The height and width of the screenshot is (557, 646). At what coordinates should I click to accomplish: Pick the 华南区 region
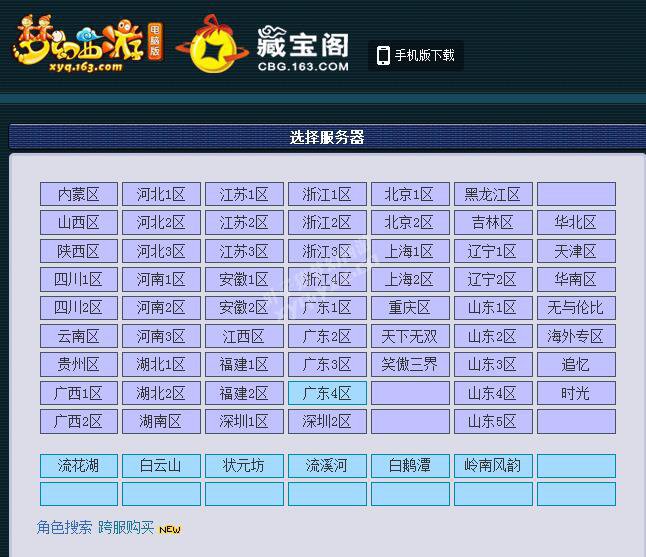coord(576,279)
